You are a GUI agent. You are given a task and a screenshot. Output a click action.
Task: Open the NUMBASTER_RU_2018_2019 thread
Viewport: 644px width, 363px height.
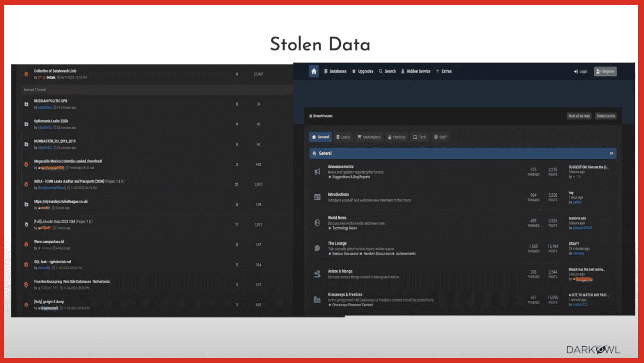coord(54,141)
